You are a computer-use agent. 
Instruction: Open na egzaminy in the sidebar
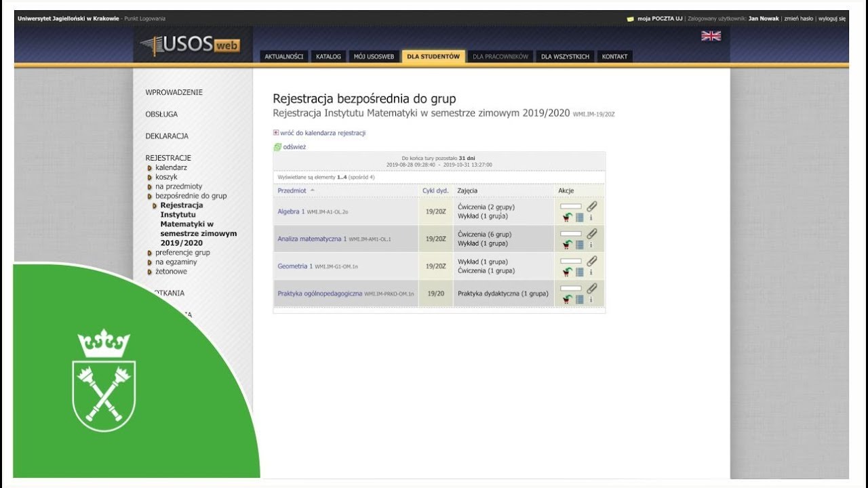click(176, 262)
